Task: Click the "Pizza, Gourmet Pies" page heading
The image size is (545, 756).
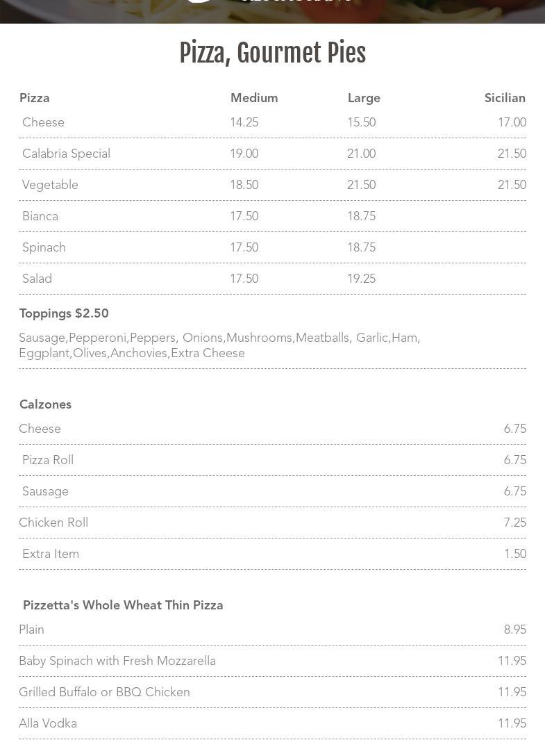Action: click(272, 54)
